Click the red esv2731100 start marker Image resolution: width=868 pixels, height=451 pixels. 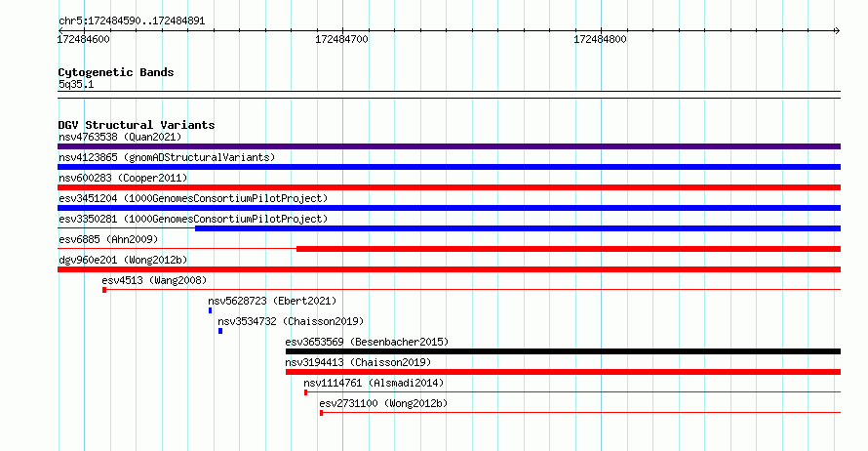tap(321, 413)
